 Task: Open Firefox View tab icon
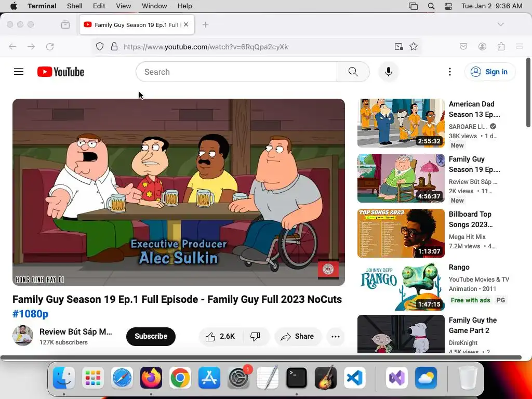point(65,25)
